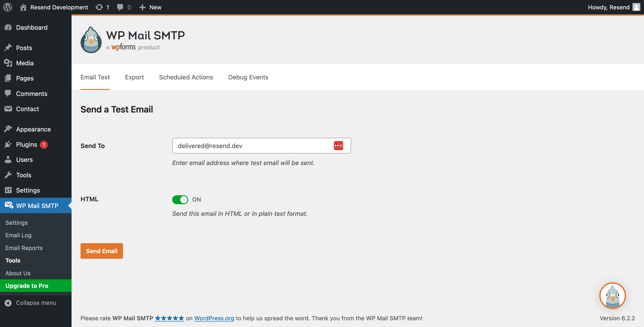This screenshot has width=644, height=327.
Task: Click the five-star rating link
Action: tap(169, 318)
